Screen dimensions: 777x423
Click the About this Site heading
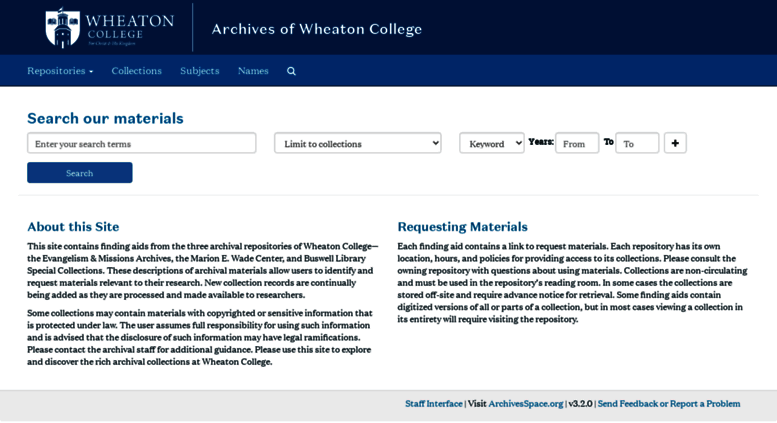pos(73,227)
